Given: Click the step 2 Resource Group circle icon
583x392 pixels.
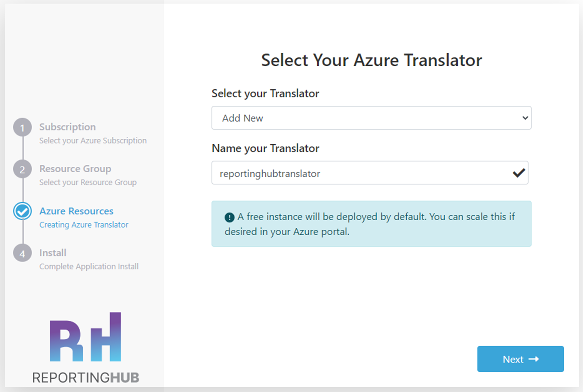Looking at the screenshot, I should 22,169.
